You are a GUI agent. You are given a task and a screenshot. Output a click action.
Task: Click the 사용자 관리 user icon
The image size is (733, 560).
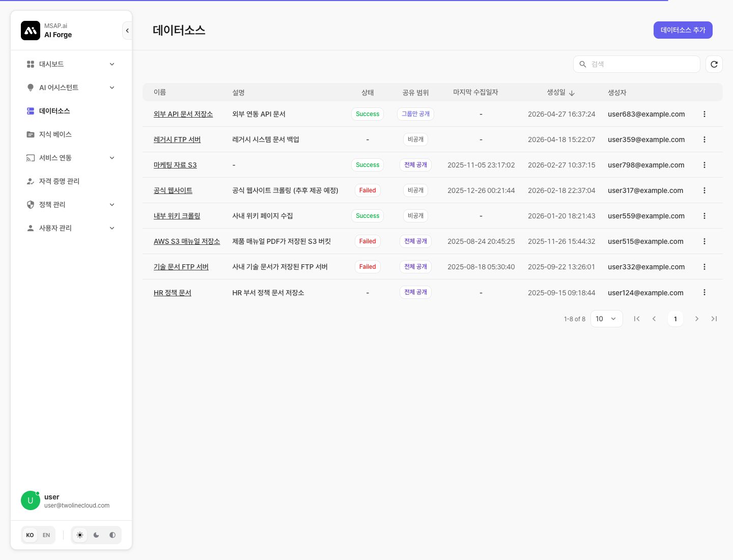pos(31,228)
